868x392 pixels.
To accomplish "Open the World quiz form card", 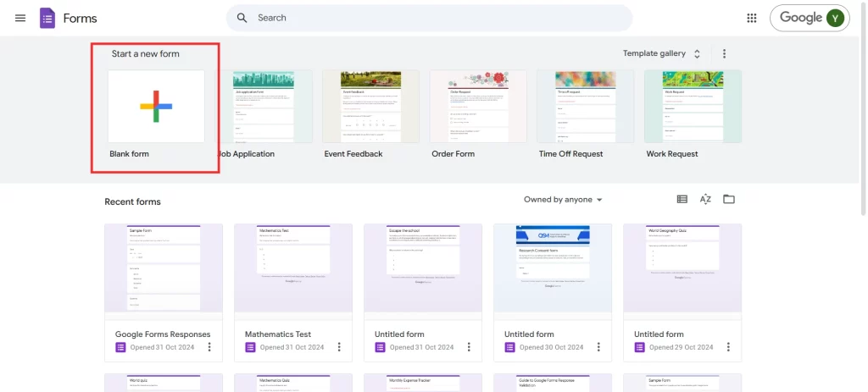I will pos(164,383).
